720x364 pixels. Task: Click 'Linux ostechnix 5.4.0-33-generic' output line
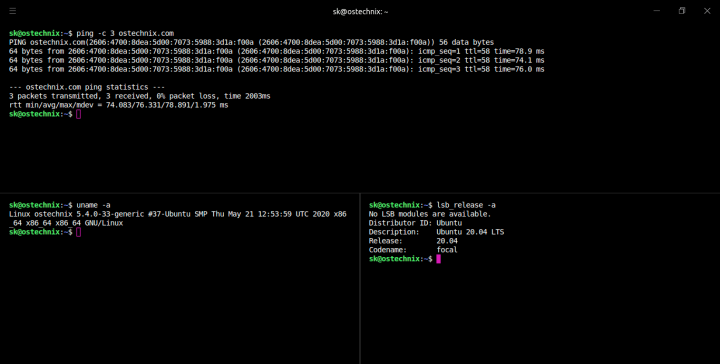tap(178, 214)
